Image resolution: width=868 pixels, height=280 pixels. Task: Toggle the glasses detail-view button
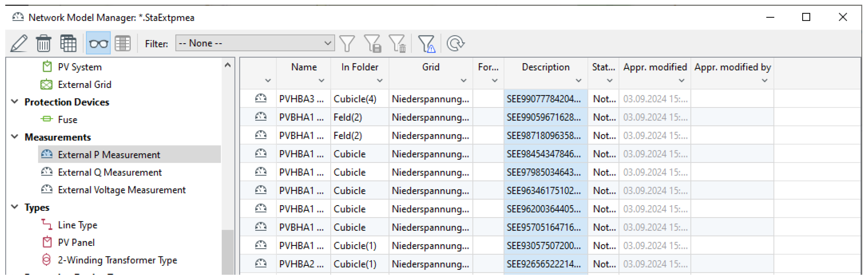pyautogui.click(x=98, y=43)
